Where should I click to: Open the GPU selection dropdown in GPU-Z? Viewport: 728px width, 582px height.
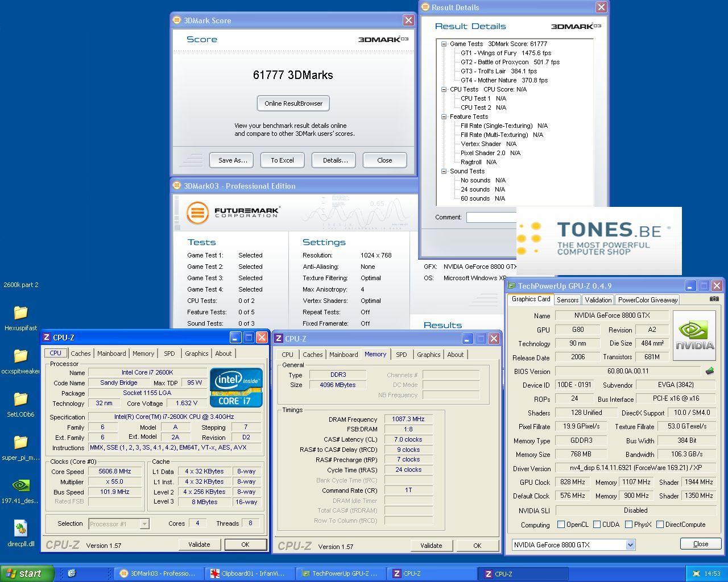630,545
